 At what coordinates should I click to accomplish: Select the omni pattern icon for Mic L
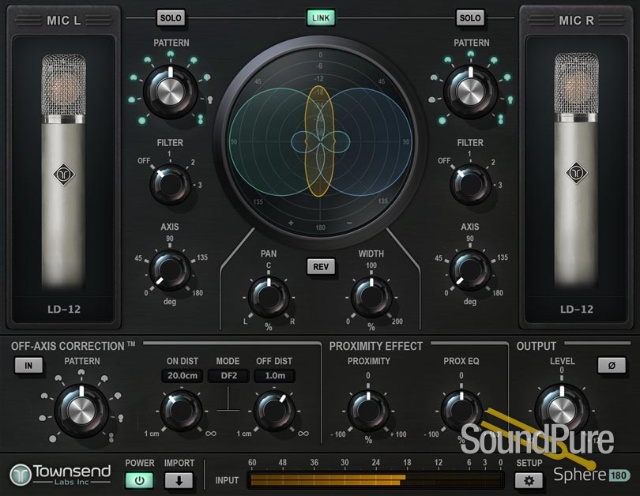(142, 120)
